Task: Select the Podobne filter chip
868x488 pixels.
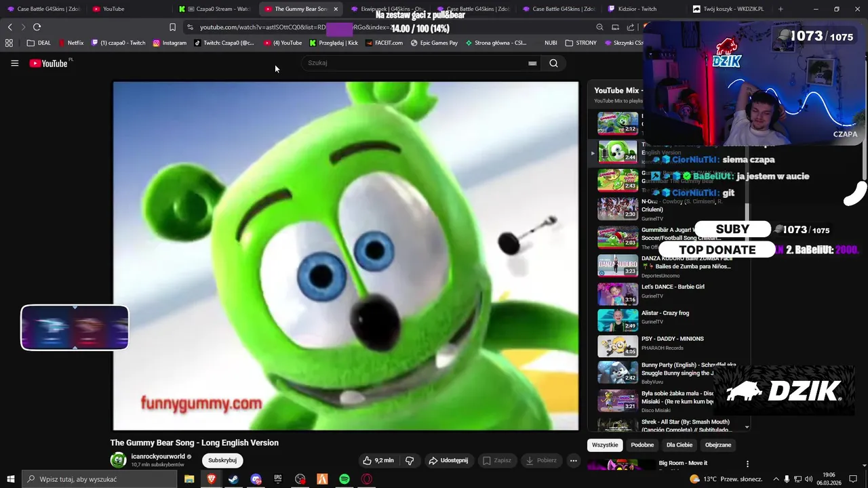Action: point(642,445)
